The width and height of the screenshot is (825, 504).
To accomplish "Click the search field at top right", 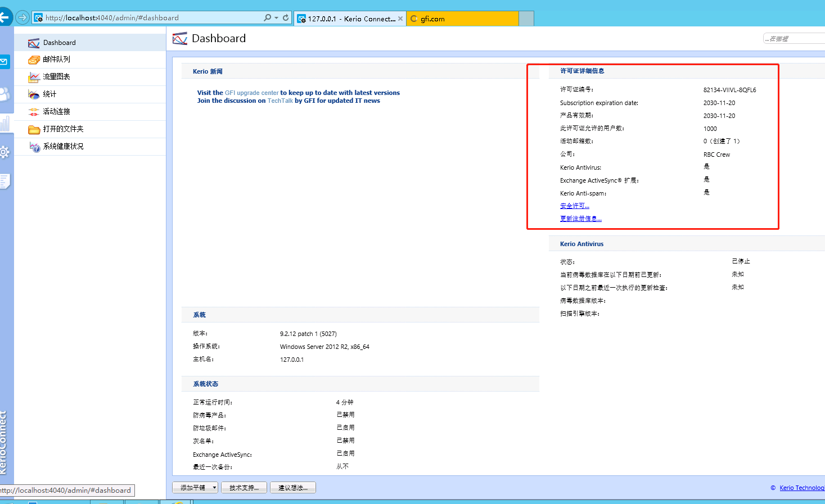I will (x=794, y=38).
